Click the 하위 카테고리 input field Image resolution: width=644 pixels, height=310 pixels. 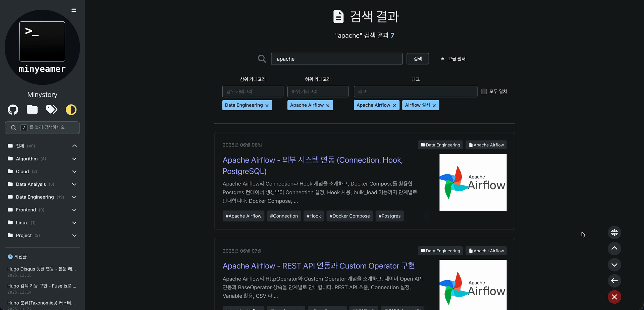(318, 91)
